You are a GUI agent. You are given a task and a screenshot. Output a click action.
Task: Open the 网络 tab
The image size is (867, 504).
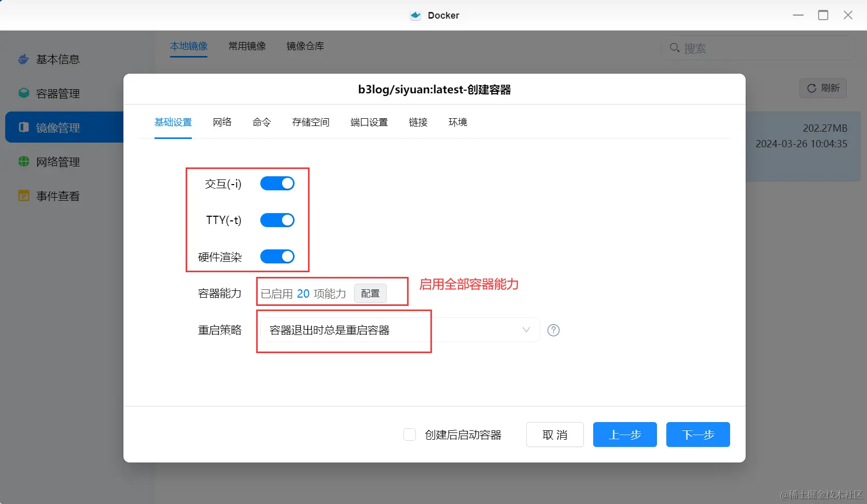(222, 122)
